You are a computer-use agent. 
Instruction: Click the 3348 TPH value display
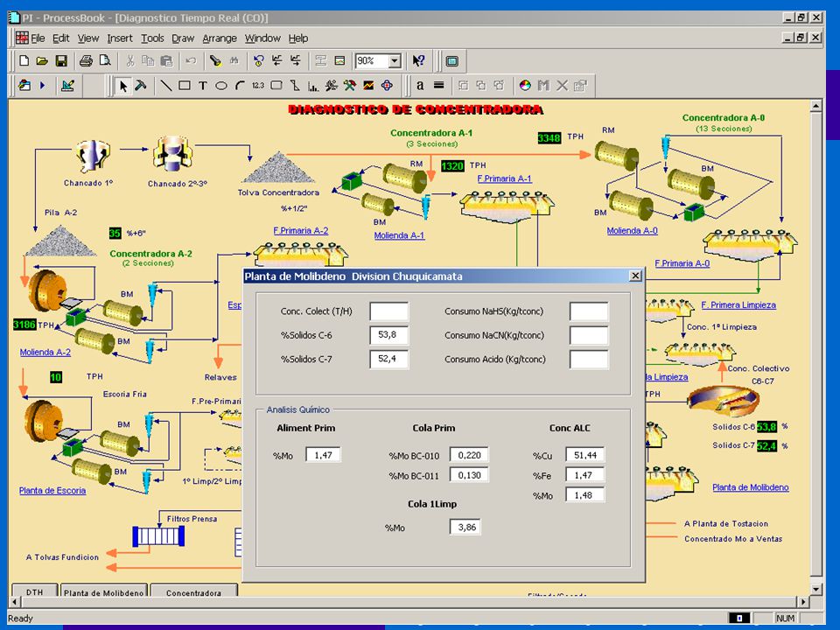tap(549, 138)
